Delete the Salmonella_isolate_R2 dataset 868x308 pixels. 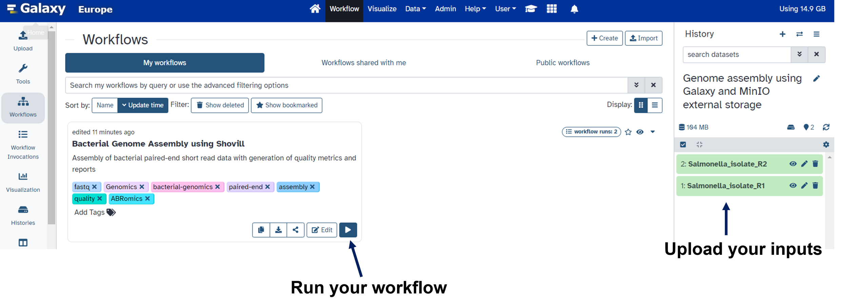click(815, 164)
